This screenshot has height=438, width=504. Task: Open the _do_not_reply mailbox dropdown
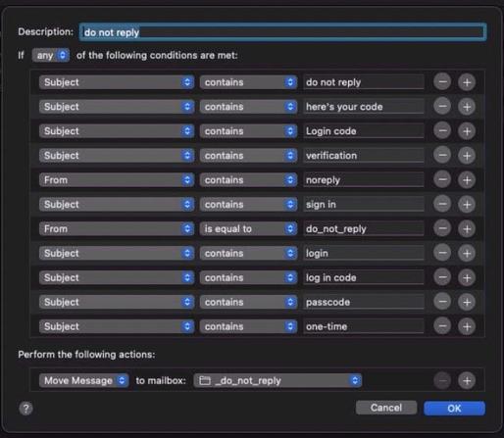(x=277, y=380)
